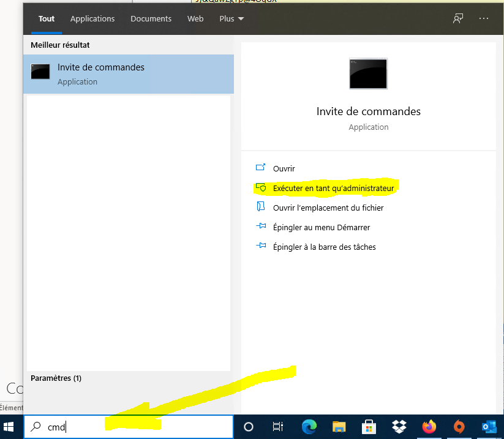This screenshot has width=504, height=439.
Task: Switch to the Documents tab
Action: (x=151, y=18)
